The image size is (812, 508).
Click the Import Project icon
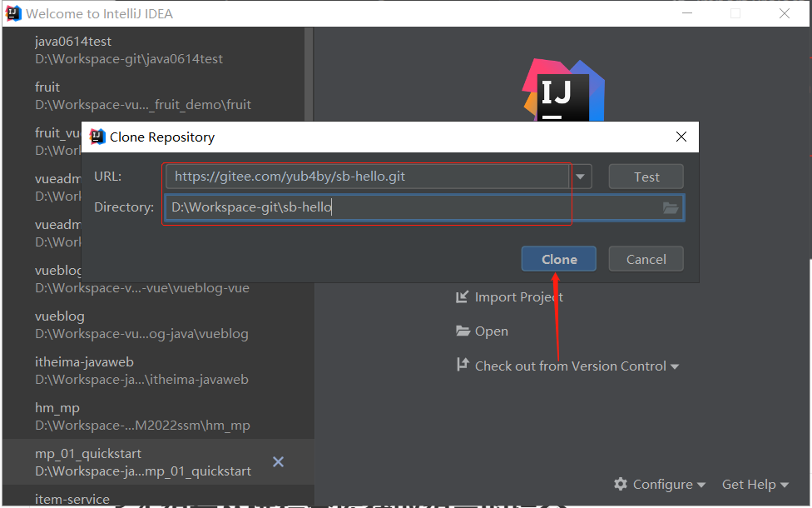tap(463, 297)
